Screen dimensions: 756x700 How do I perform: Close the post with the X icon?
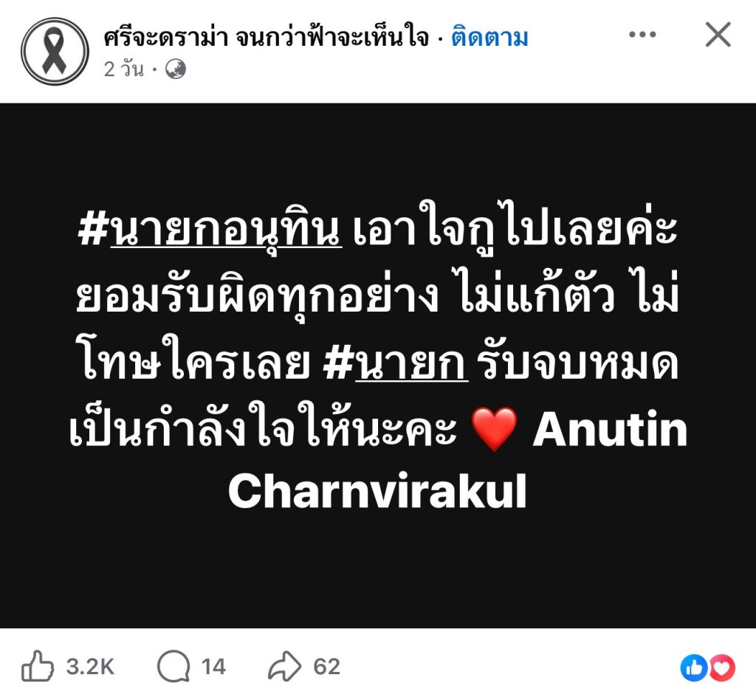(718, 34)
